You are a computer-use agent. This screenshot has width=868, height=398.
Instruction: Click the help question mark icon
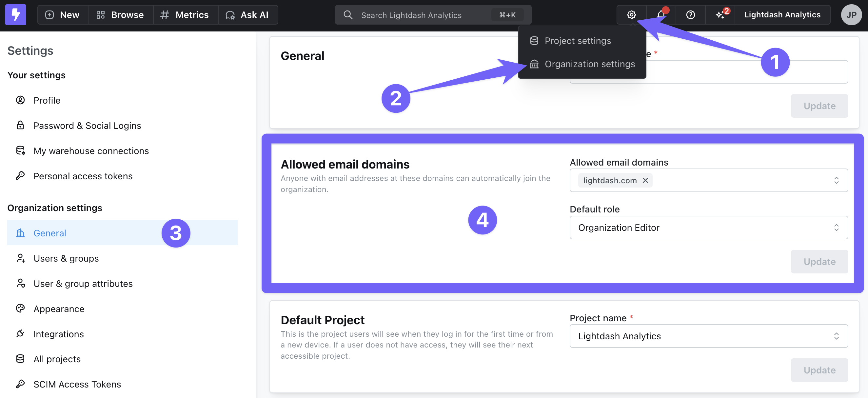[690, 15]
